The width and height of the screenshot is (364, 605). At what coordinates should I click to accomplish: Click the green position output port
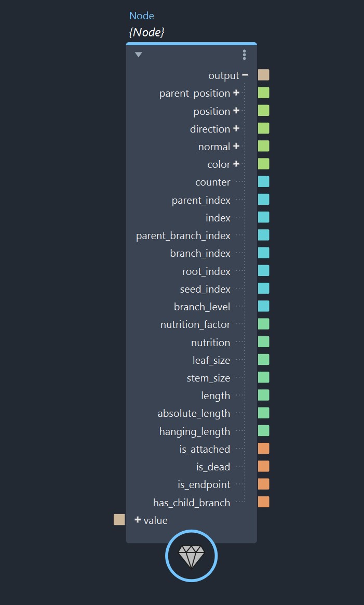point(264,111)
